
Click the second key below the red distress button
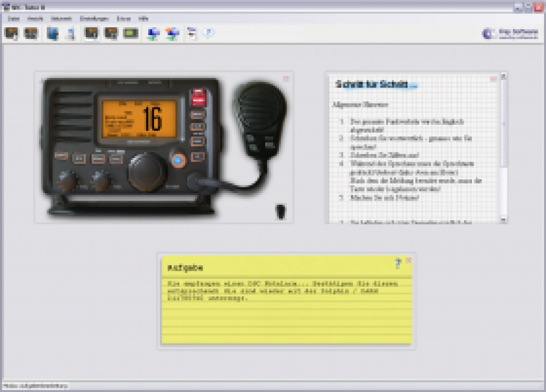[x=197, y=127]
